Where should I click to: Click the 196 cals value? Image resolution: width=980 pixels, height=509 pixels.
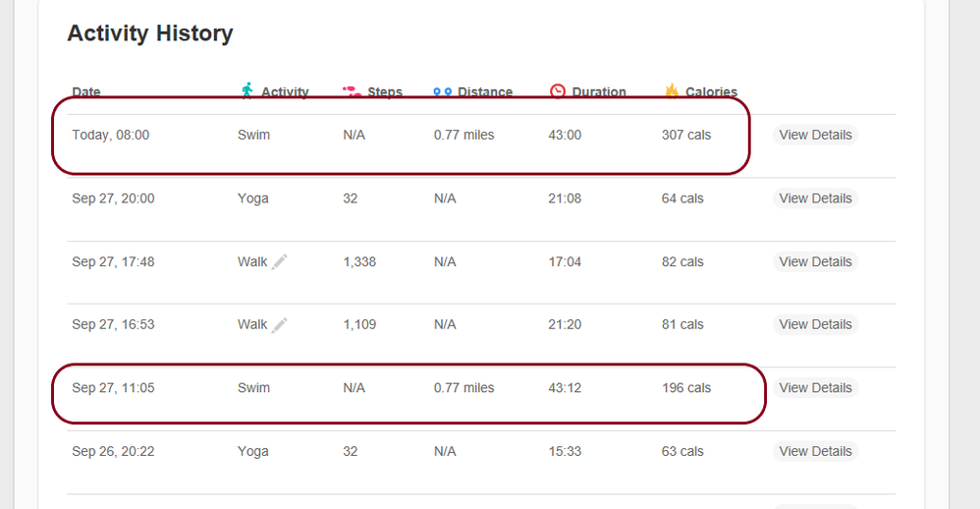(x=686, y=388)
